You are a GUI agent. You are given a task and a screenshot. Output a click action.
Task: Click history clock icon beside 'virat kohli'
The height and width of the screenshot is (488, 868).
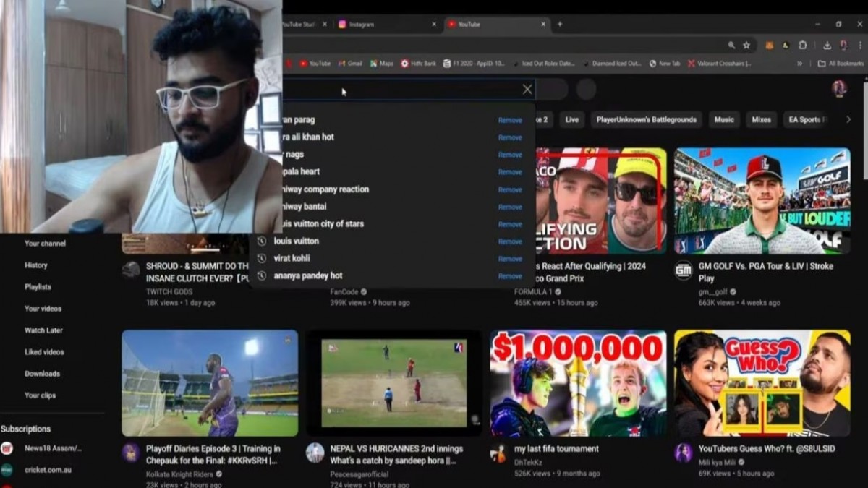(262, 259)
